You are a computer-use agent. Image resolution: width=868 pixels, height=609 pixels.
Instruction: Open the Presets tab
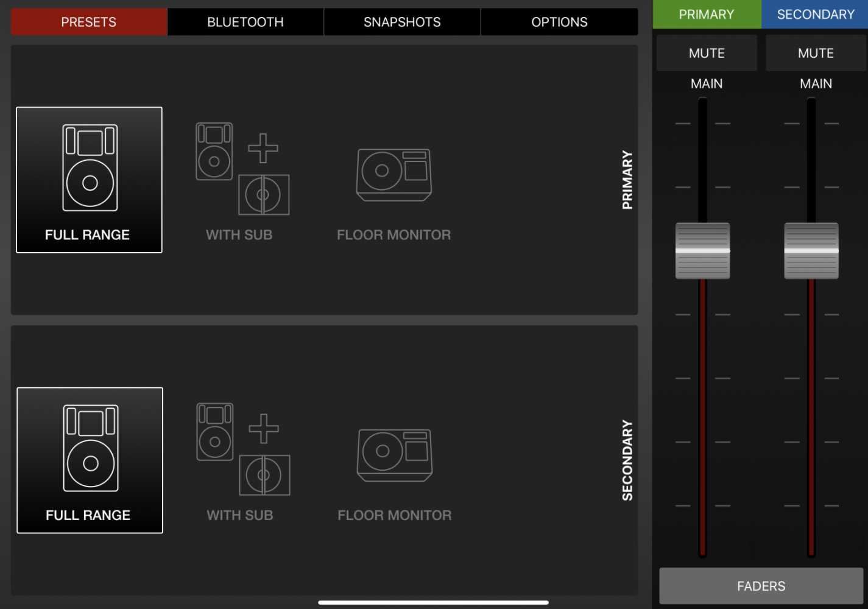click(89, 22)
